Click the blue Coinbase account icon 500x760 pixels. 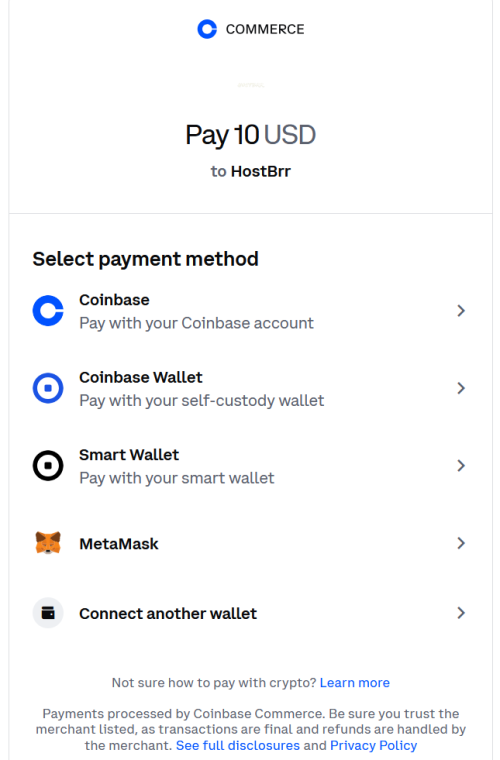tap(48, 311)
